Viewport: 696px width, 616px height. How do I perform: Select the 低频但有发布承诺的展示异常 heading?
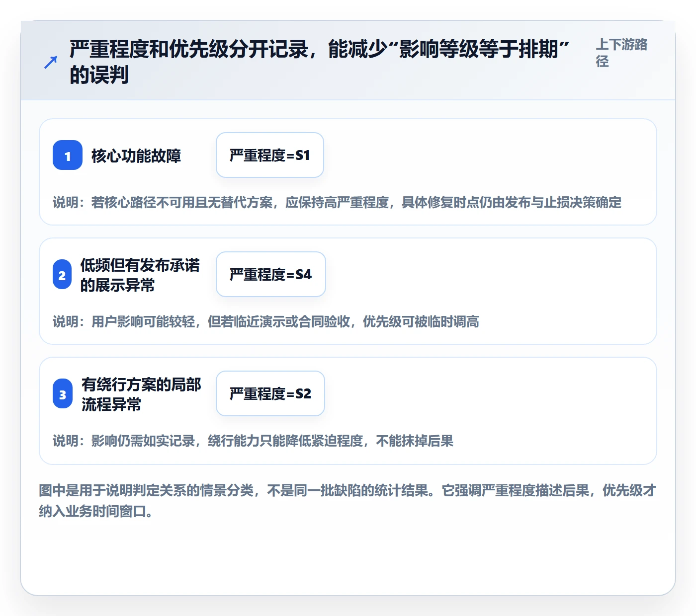click(x=140, y=275)
